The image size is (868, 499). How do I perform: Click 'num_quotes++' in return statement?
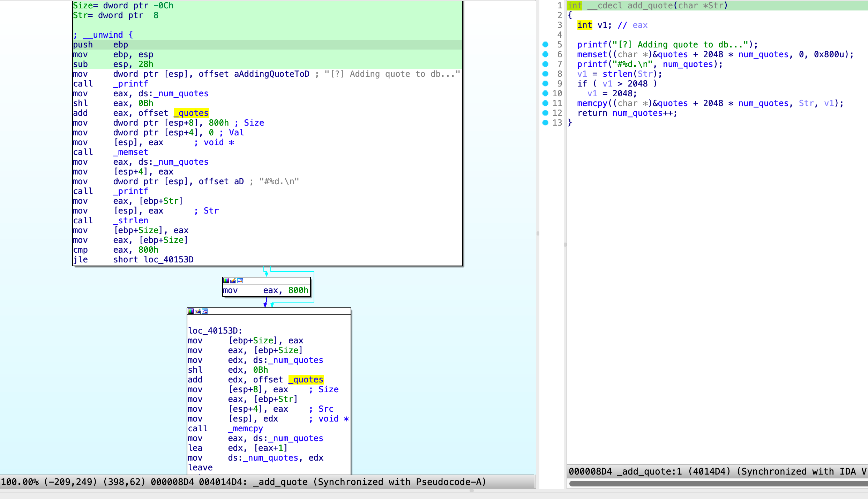643,113
